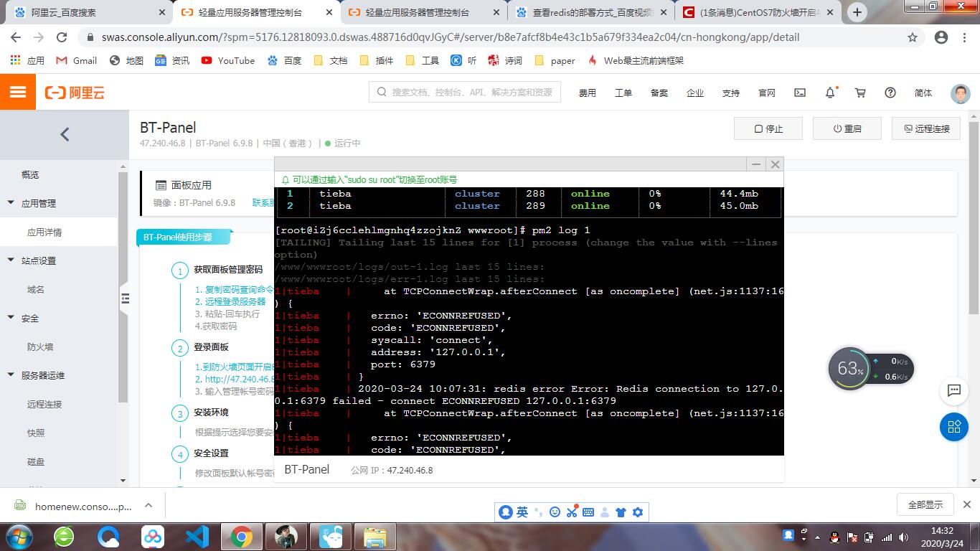Open the 插件 bookmark folder
The image size is (980, 551).
(377, 60)
